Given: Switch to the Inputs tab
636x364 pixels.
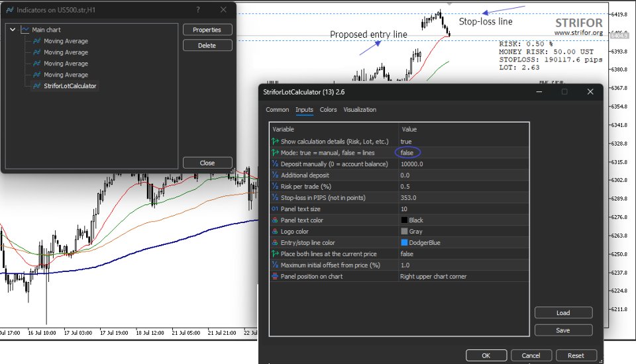Looking at the screenshot, I should coord(304,109).
